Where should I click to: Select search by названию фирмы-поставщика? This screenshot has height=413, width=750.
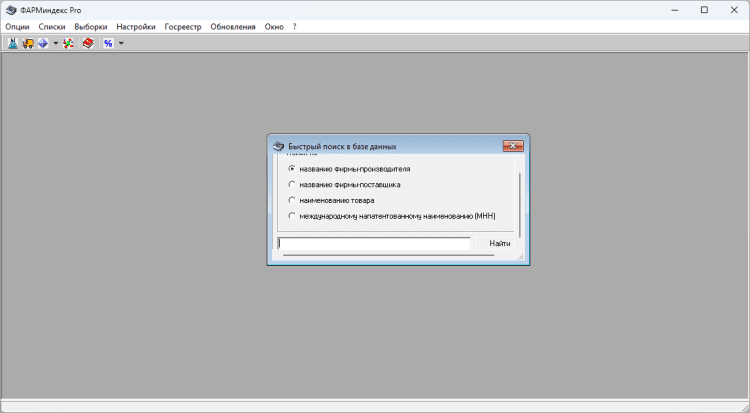coord(344,185)
